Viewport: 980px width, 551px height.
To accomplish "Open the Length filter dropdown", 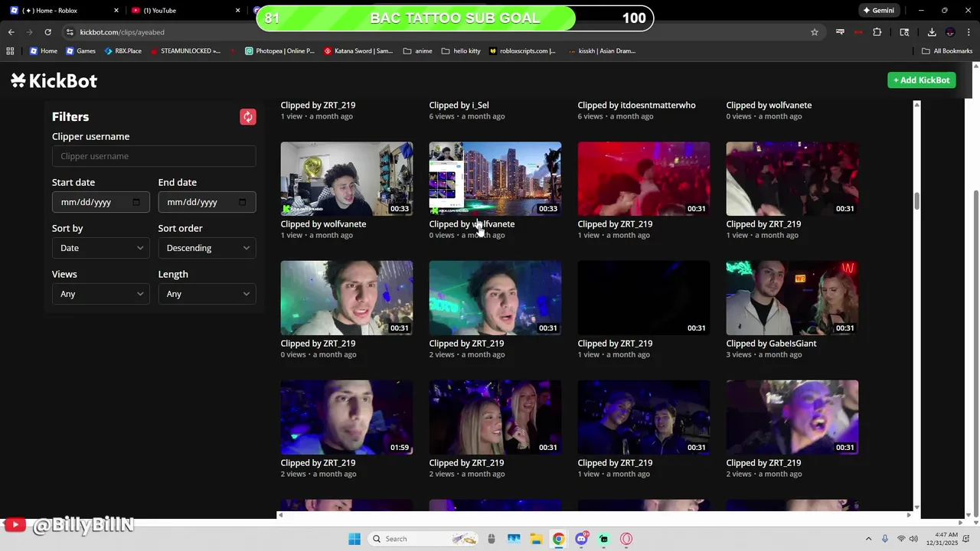I will (x=207, y=294).
